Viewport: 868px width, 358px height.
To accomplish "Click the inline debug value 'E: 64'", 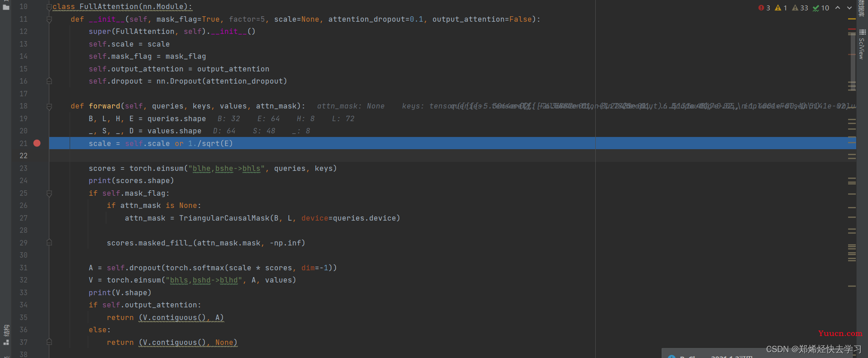I will 269,118.
